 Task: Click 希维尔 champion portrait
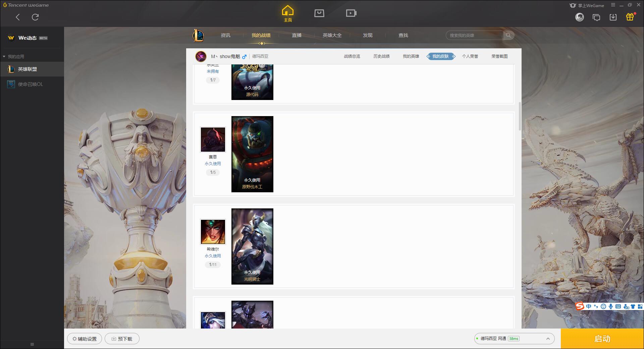tap(213, 232)
